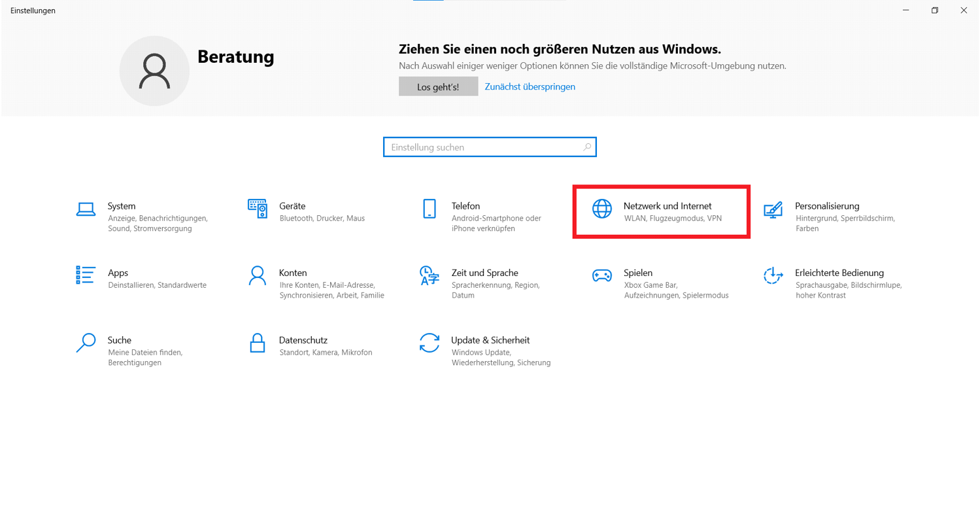The height and width of the screenshot is (522, 980).
Task: Open the Suche magnifier icon
Action: tap(86, 342)
